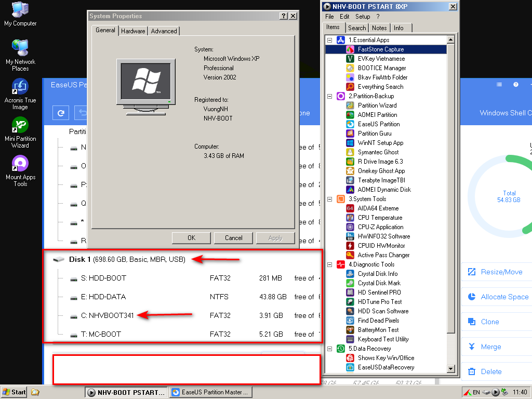This screenshot has height=399, width=532.
Task: Click Merge in EaseUS panel
Action: point(496,347)
